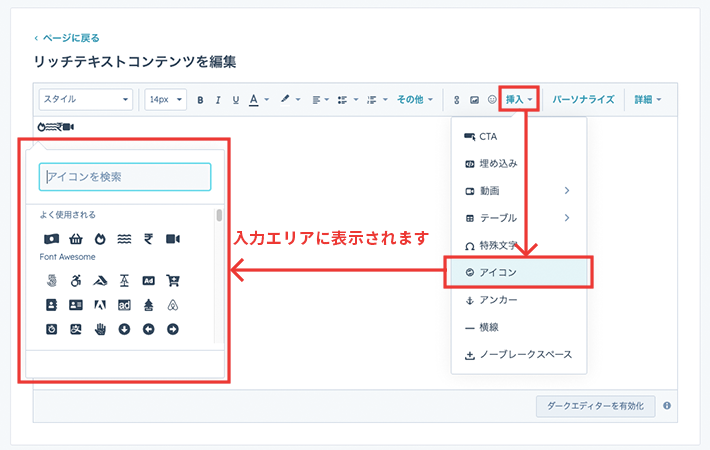Open the 挿入 insert menu
This screenshot has width=710, height=450.
pos(519,99)
